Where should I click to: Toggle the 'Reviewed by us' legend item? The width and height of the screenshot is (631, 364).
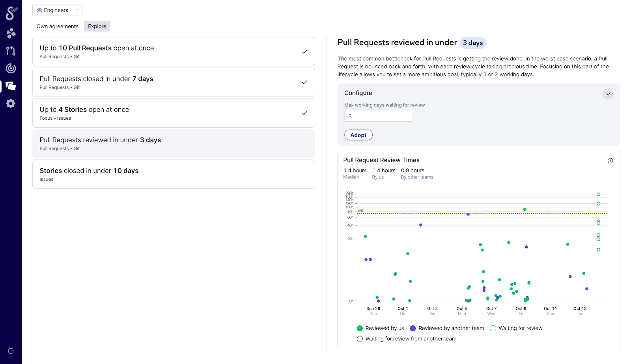(x=380, y=328)
